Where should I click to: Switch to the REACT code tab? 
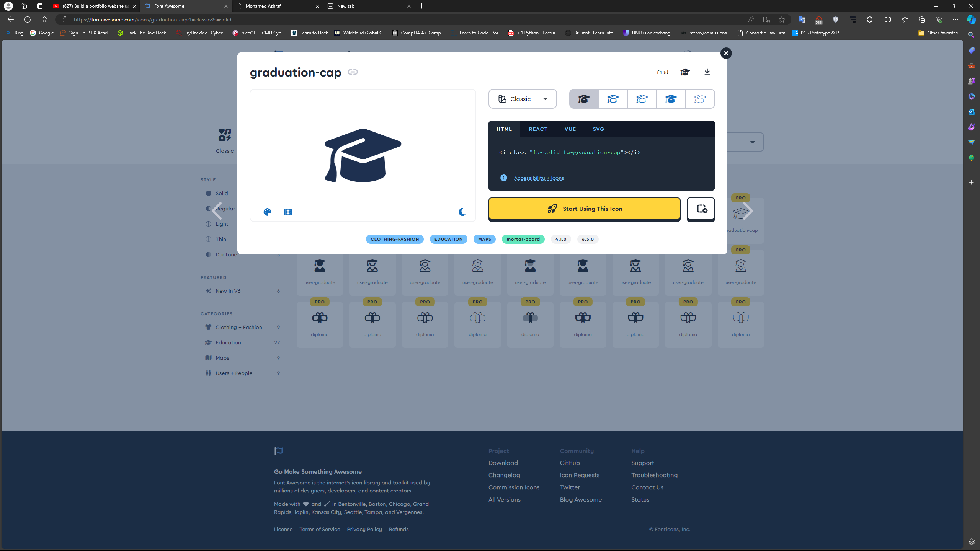(x=538, y=129)
